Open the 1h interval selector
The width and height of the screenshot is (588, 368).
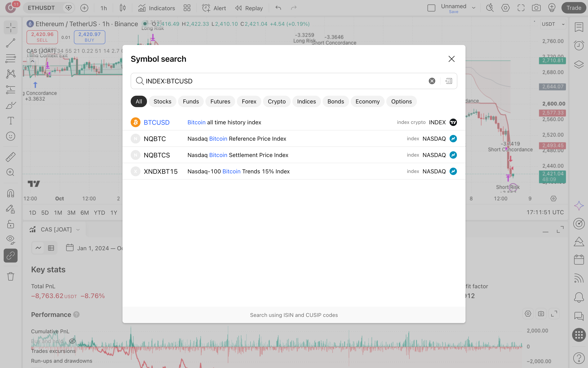[x=104, y=8]
